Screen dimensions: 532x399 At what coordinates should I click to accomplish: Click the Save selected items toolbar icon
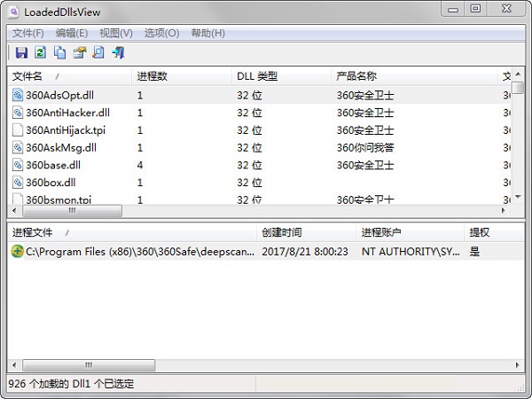21,52
